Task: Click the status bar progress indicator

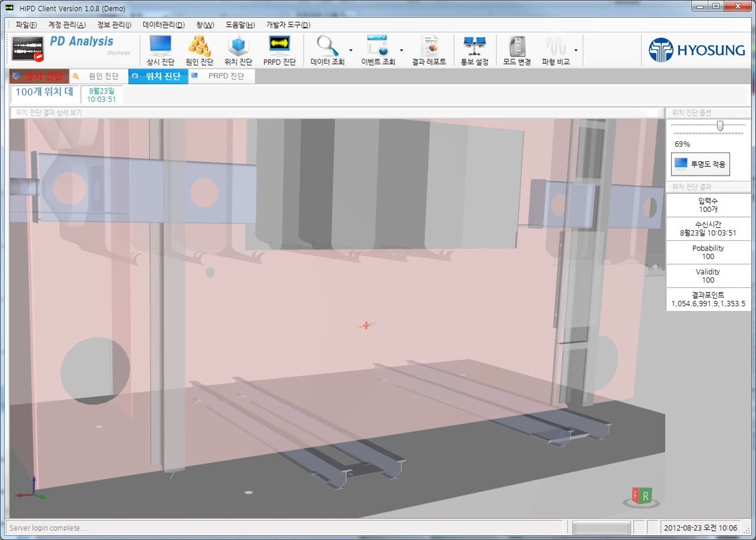Action: tap(601, 528)
